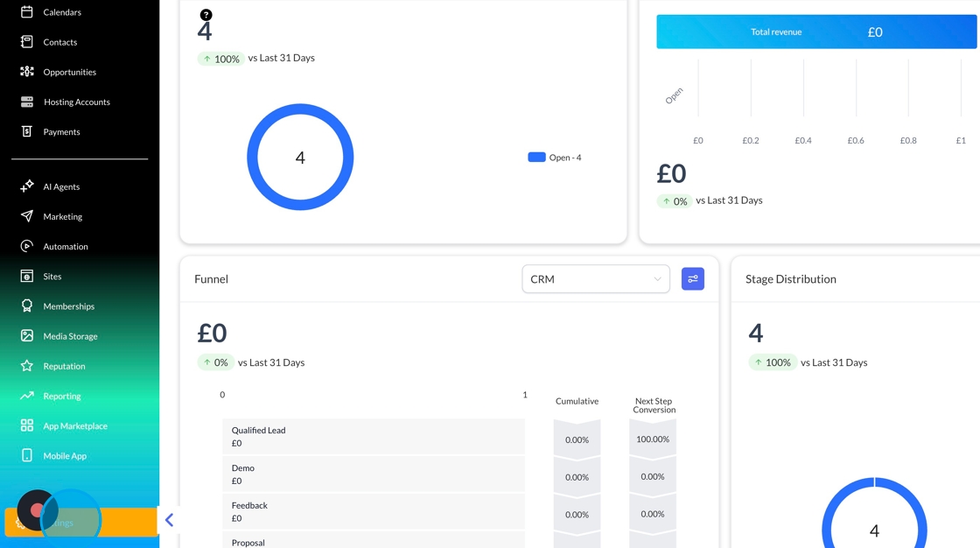Collapse sidebar with left chevron
Screen dimensions: 980x548
point(169,520)
